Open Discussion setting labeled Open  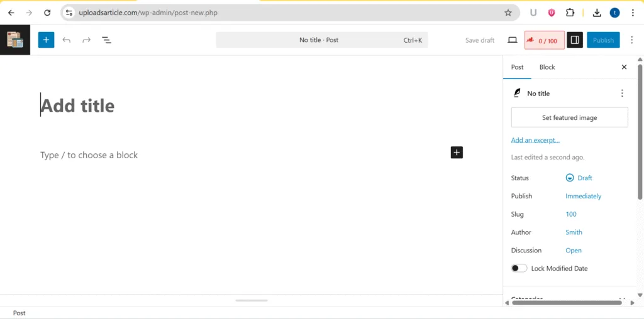pos(574,250)
